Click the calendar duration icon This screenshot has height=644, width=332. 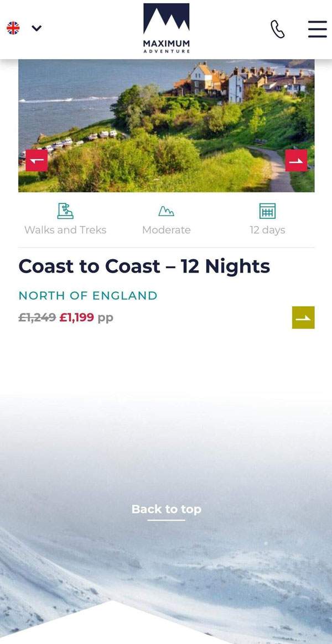pos(267,211)
